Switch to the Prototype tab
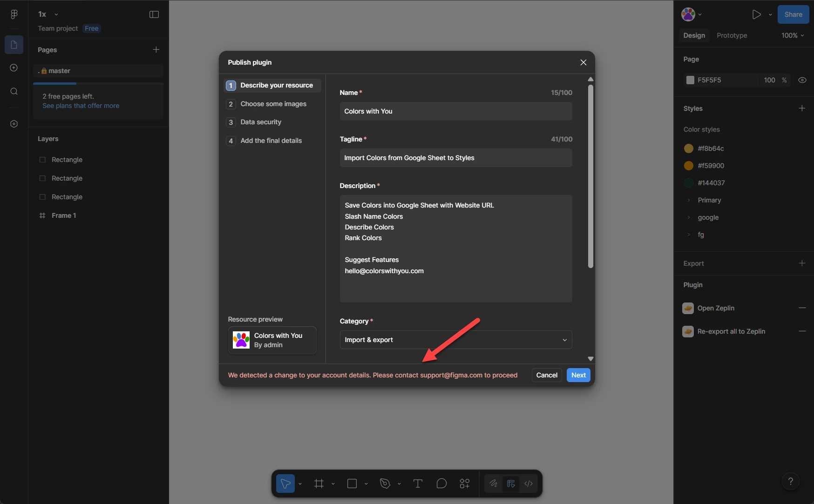This screenshot has height=504, width=814. coord(732,35)
